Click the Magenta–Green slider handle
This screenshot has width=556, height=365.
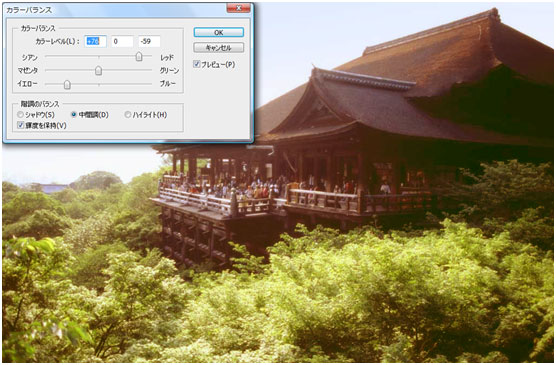click(x=99, y=70)
